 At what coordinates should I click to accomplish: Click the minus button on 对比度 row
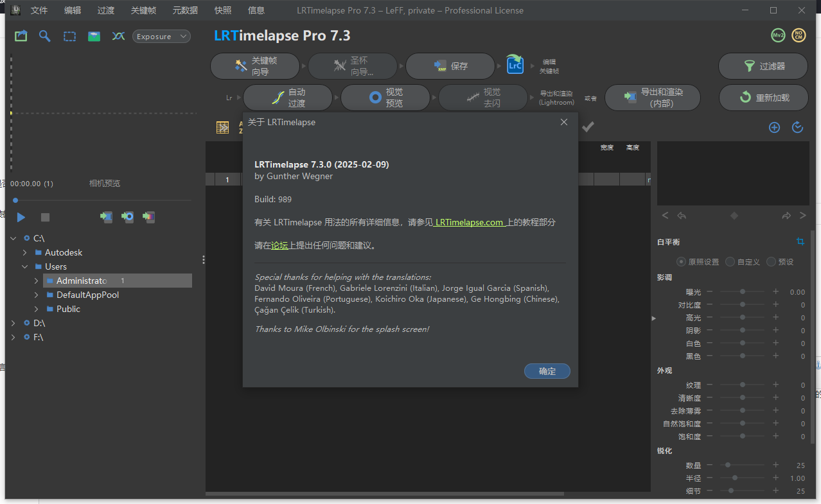709,304
